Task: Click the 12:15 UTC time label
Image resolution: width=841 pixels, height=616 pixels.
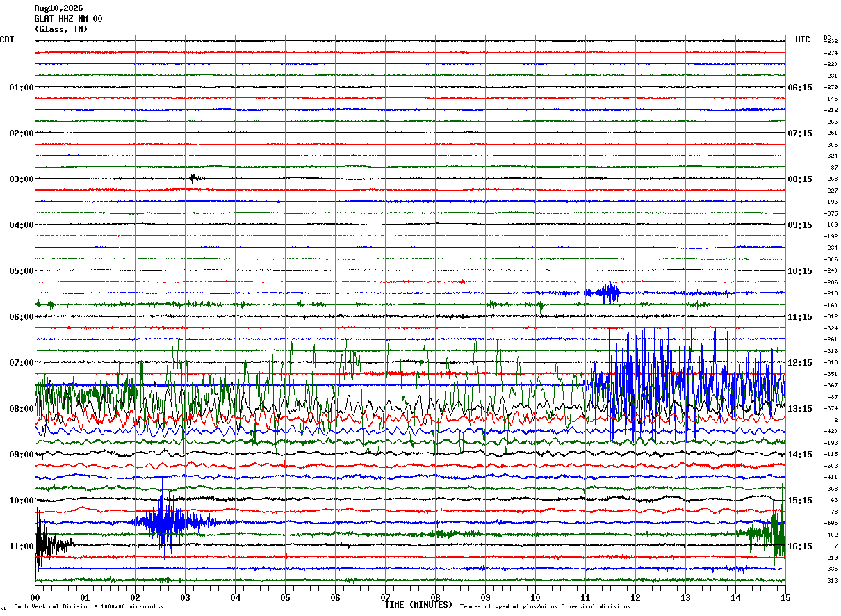Action: [800, 363]
